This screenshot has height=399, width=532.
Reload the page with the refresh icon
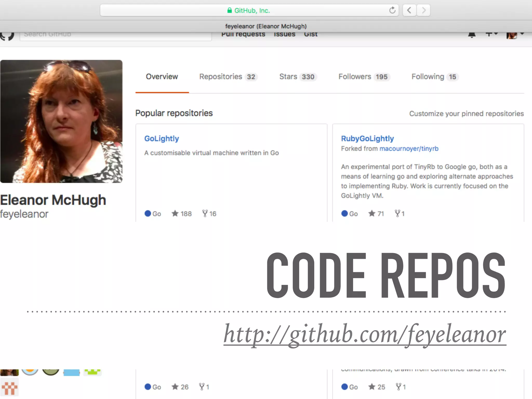point(392,10)
